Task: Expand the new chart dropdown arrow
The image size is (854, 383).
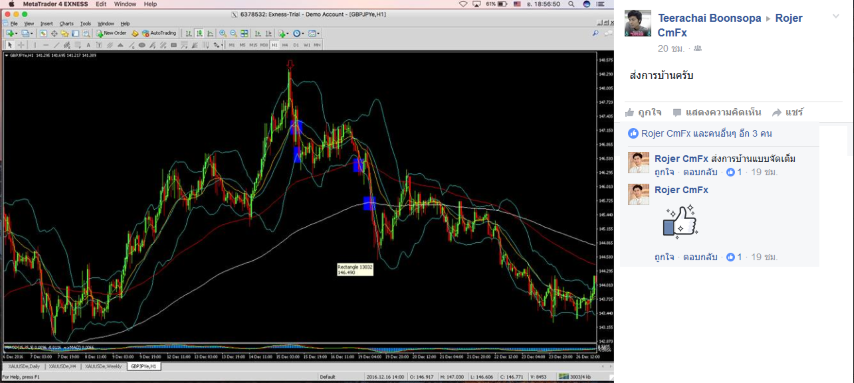Action: tap(16, 34)
